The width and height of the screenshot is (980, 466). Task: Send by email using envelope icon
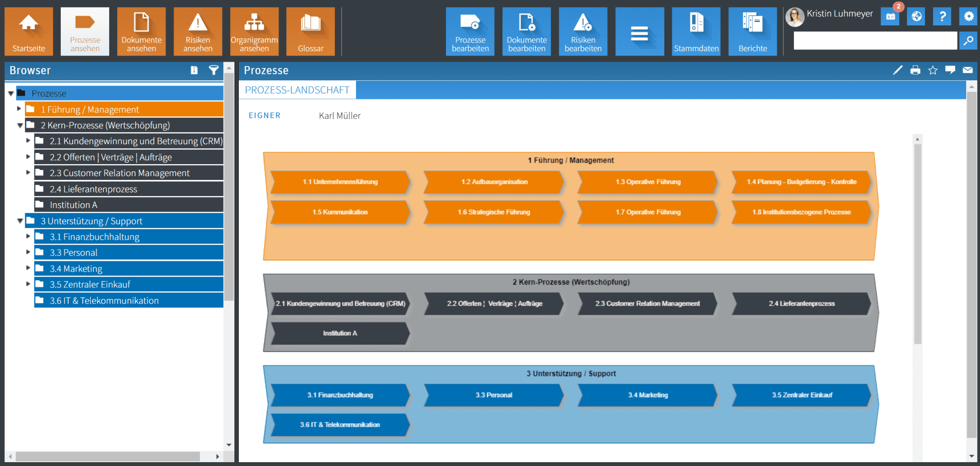(x=968, y=70)
